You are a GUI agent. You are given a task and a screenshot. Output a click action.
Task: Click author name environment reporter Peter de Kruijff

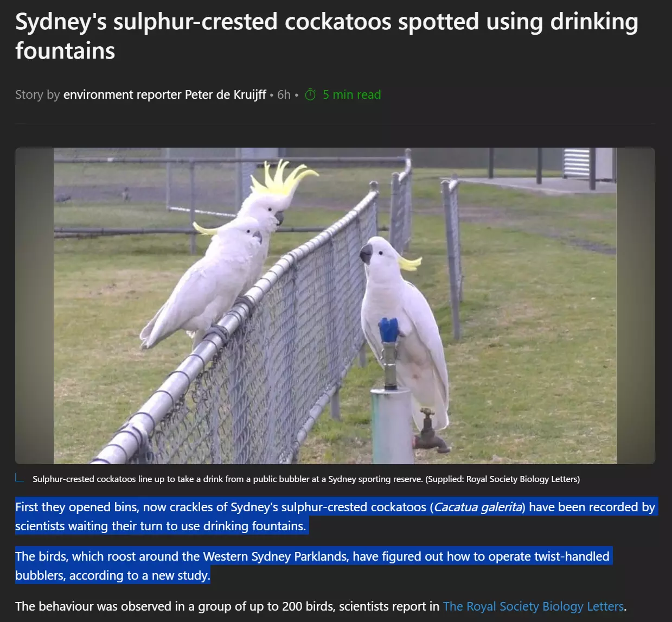(165, 94)
